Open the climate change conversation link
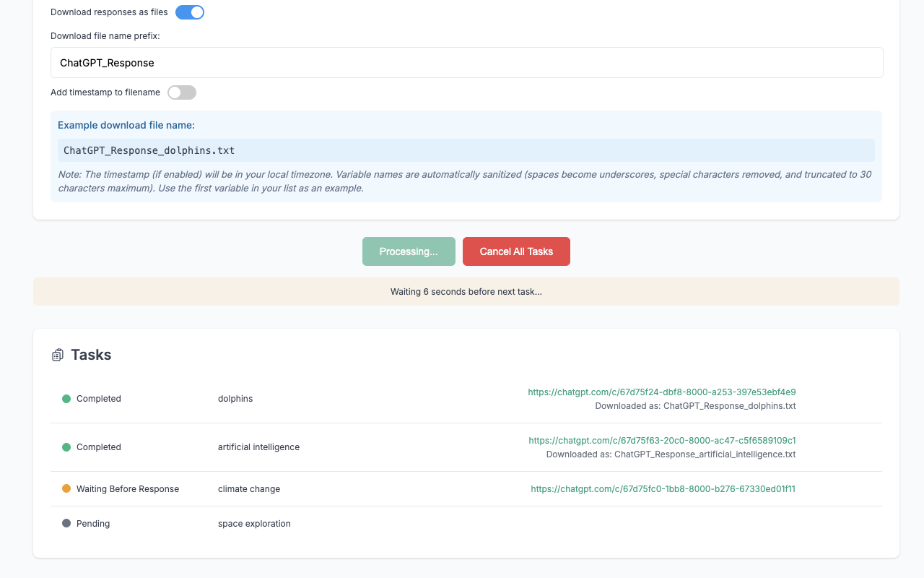 click(663, 489)
